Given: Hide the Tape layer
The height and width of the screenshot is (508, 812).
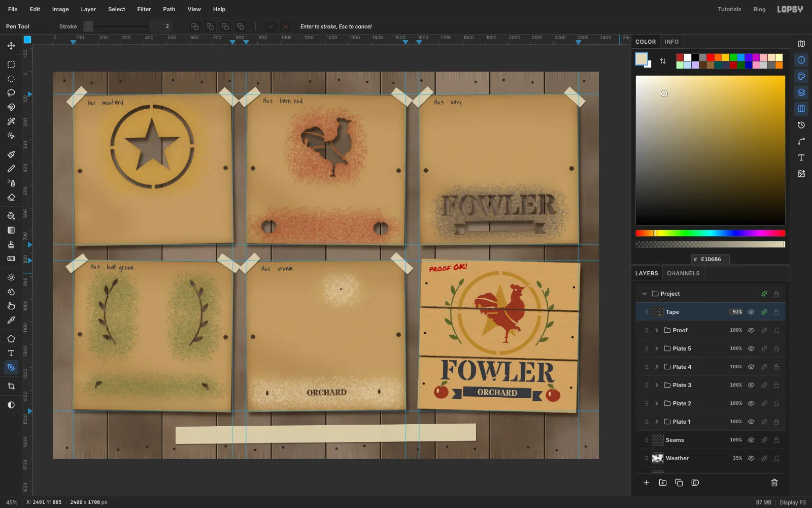Looking at the screenshot, I should (751, 312).
